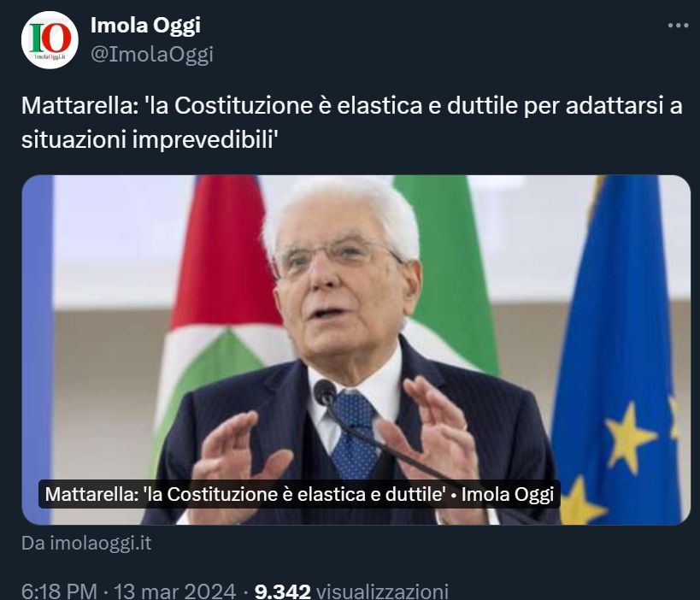Click the microphone in the photo

(x=325, y=393)
